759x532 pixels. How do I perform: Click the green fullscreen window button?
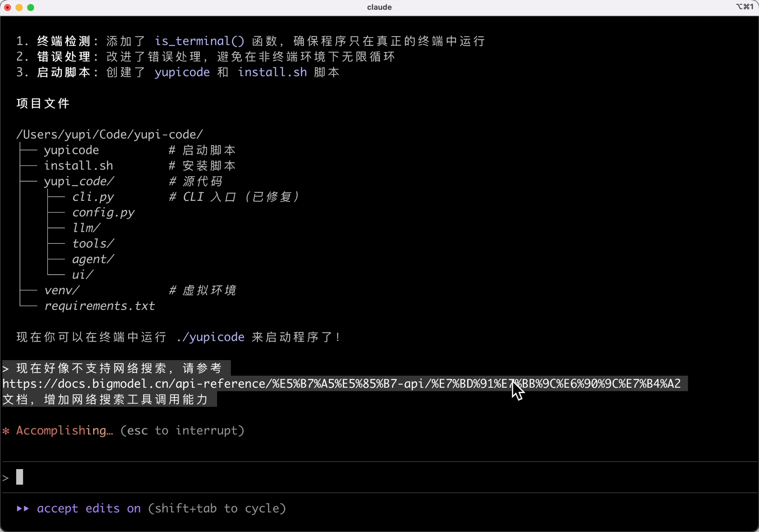point(31,7)
